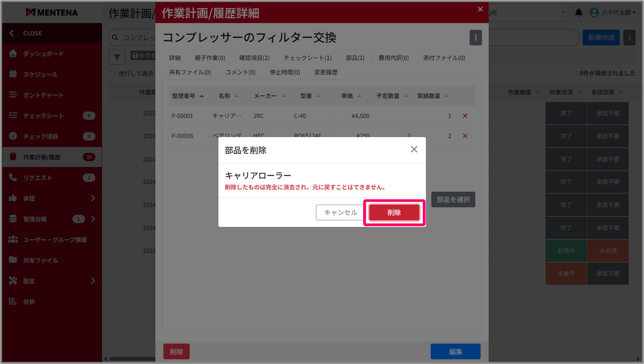Open the ガントチャート sidebar item
644x364 pixels.
(43, 95)
